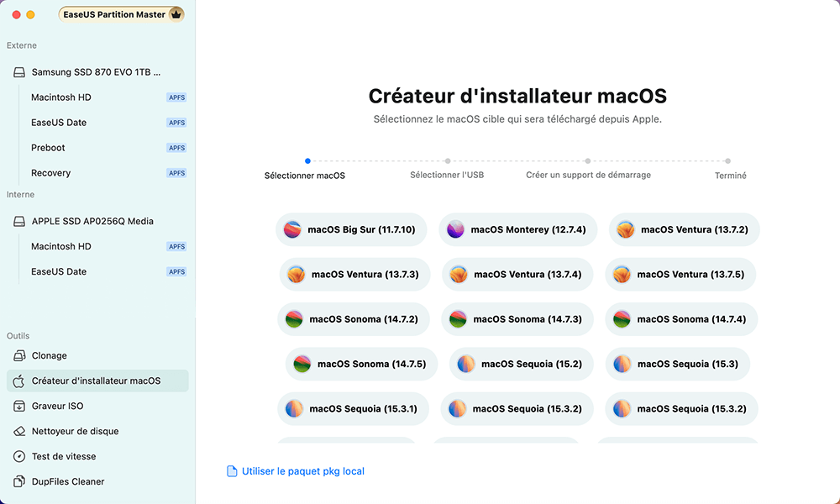
Task: Open Test de vitesse tool
Action: pyautogui.click(x=63, y=456)
